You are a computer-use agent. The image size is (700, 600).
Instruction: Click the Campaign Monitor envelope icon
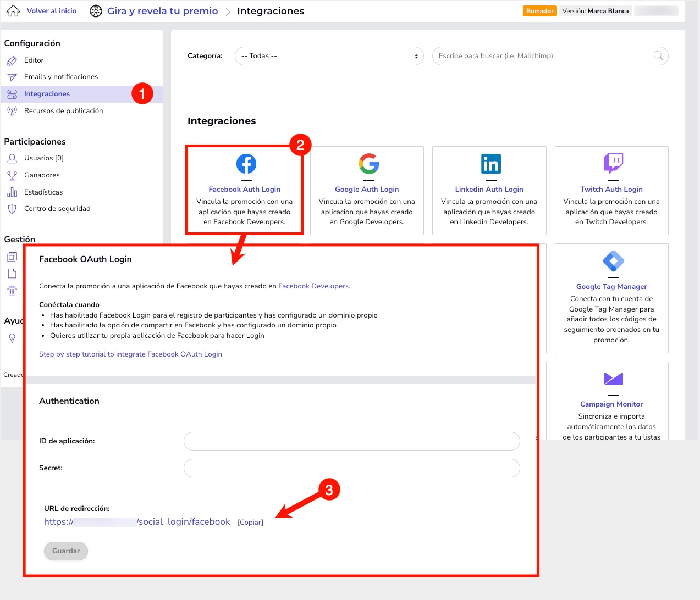(x=614, y=379)
